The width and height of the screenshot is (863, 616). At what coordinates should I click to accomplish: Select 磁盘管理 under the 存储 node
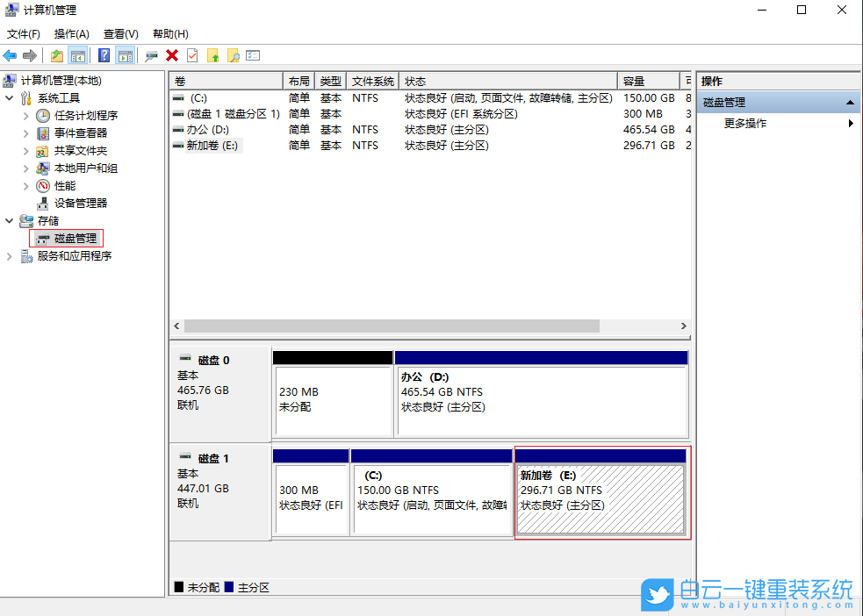point(67,238)
